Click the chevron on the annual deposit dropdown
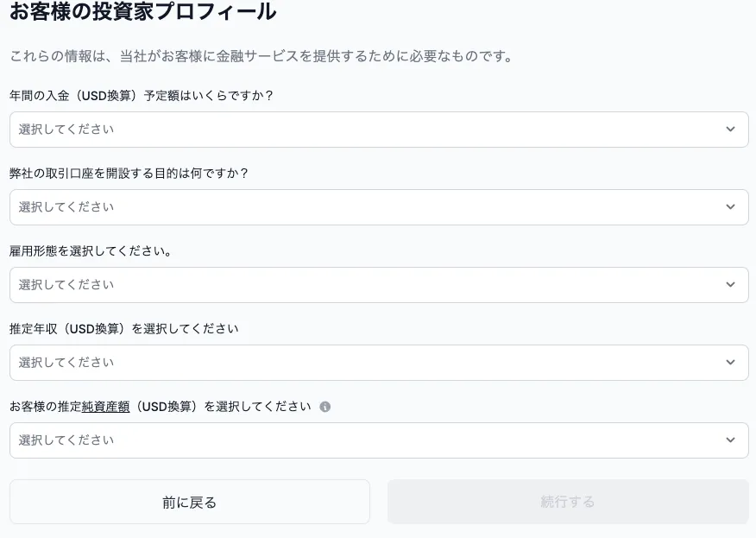 [730, 130]
